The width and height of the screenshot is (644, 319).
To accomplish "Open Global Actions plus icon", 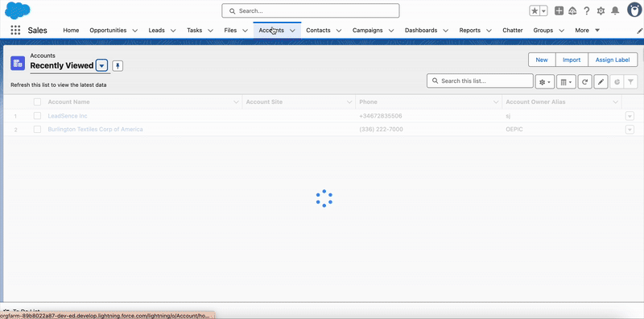I will (x=559, y=11).
